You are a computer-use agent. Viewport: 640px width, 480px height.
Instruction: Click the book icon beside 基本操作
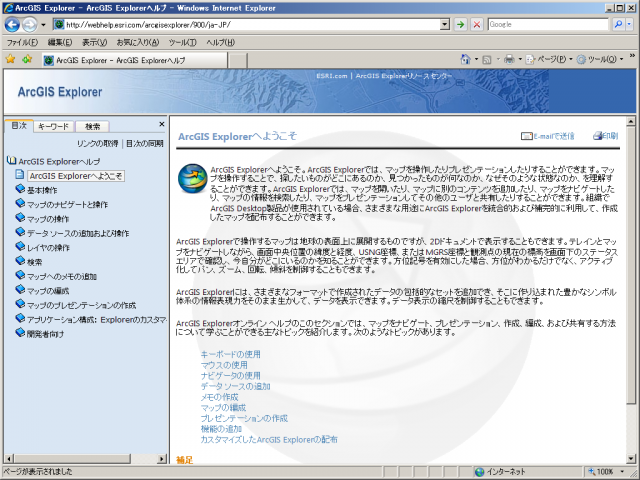coord(20,189)
